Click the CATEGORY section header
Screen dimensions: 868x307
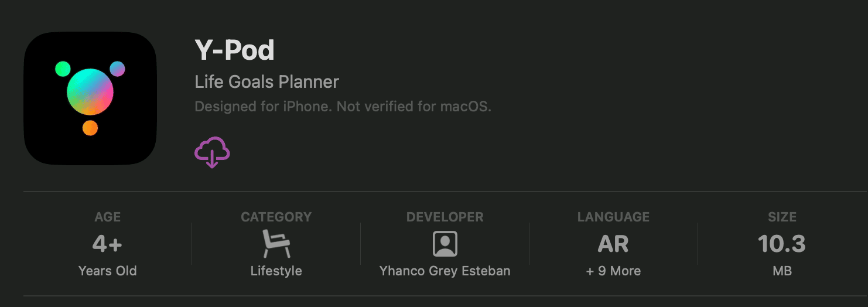[x=276, y=217]
